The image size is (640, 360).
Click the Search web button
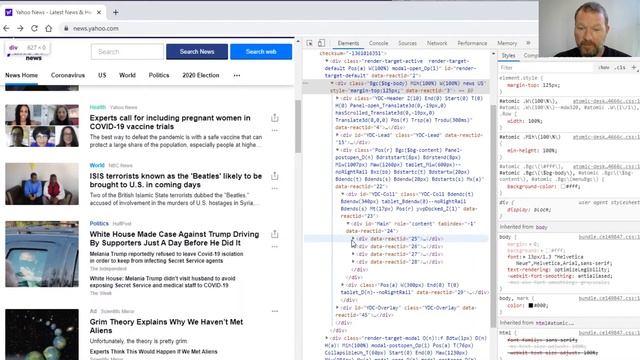tap(261, 52)
